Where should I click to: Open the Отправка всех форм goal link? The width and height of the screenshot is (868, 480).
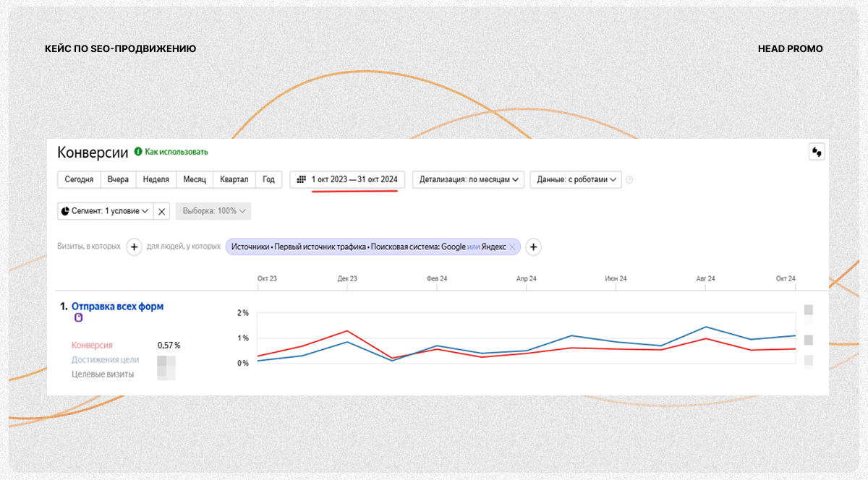click(x=117, y=307)
